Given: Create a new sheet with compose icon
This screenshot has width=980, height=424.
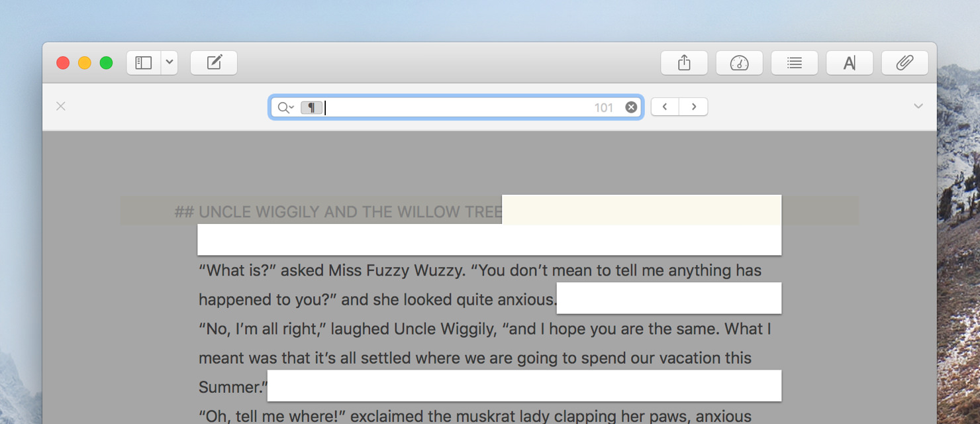Looking at the screenshot, I should click(214, 63).
